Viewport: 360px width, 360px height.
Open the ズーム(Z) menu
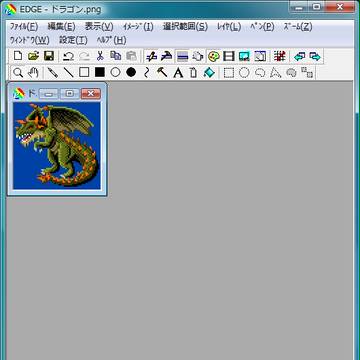click(298, 27)
